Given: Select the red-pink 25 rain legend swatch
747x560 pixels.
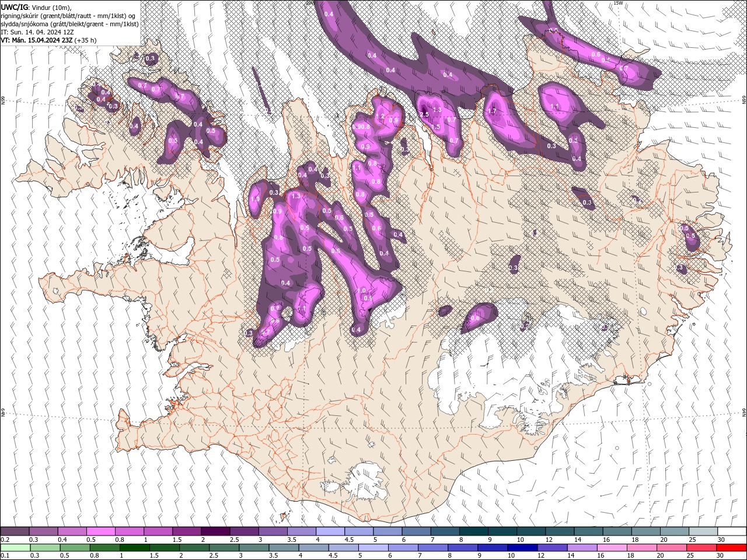Looking at the screenshot, I should tap(701, 548).
